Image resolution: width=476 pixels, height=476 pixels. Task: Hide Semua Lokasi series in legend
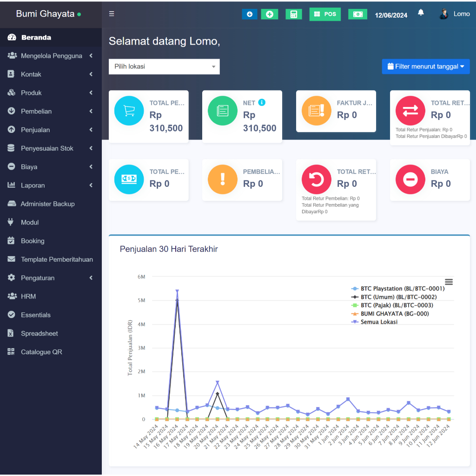click(x=378, y=322)
